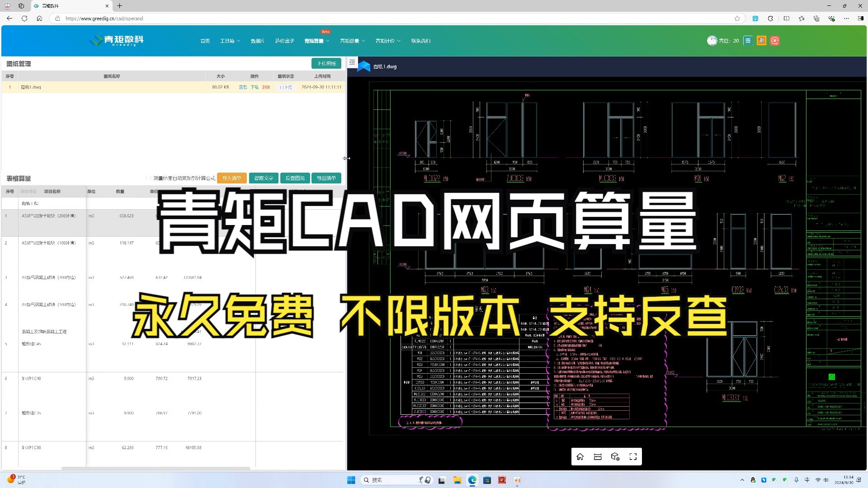Open the Windows Start menu

tap(351, 480)
